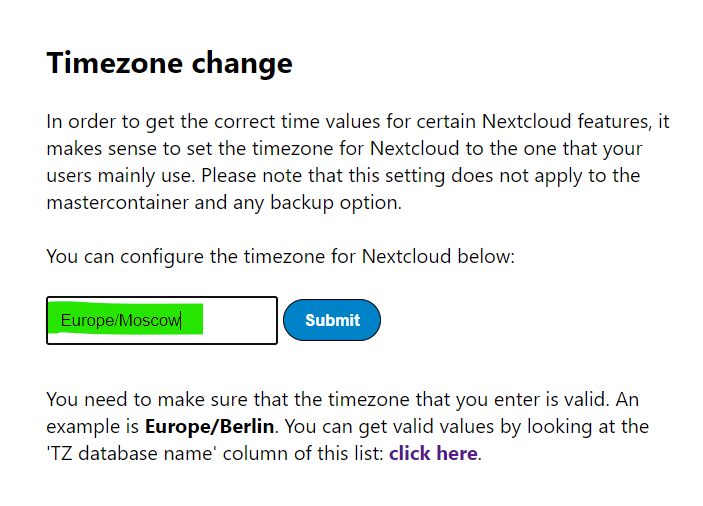Screen dimensions: 703x506
Task: Click the empty area right of the timezone text in the field
Action: (240, 320)
